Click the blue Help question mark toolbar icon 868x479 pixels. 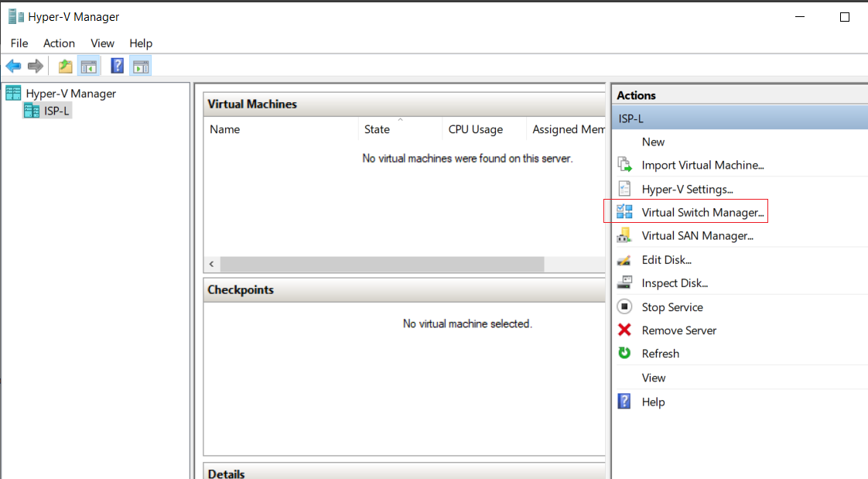tap(118, 67)
